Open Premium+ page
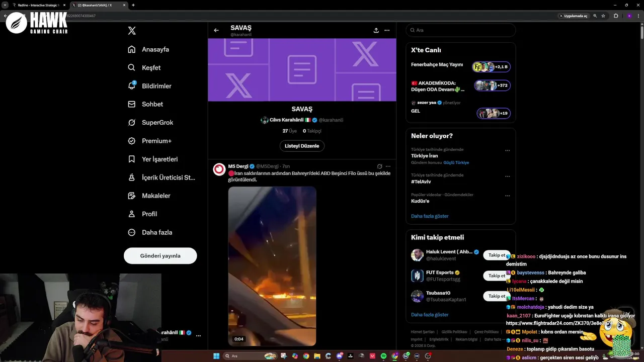The height and width of the screenshot is (362, 644). point(150,141)
